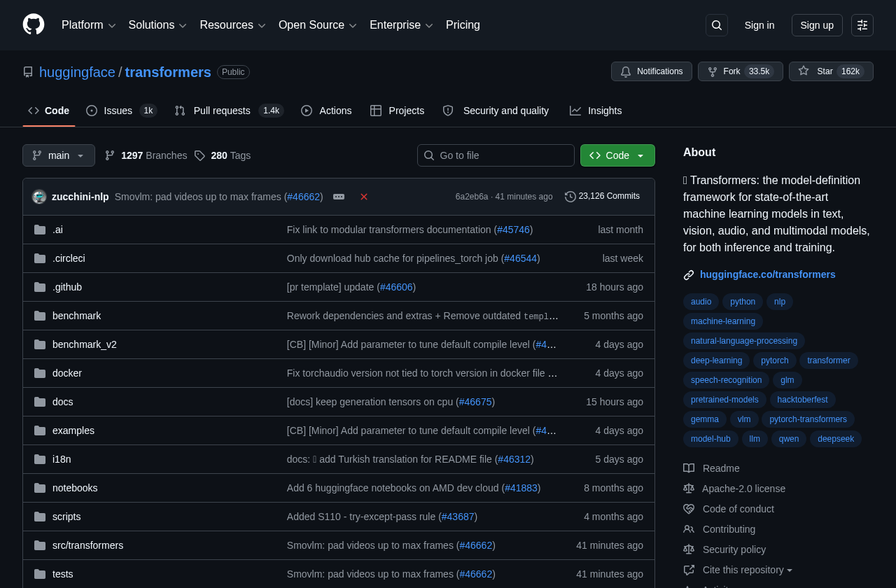View the 280 Tags link
Image resolution: width=896 pixels, height=588 pixels.
pyautogui.click(x=222, y=155)
